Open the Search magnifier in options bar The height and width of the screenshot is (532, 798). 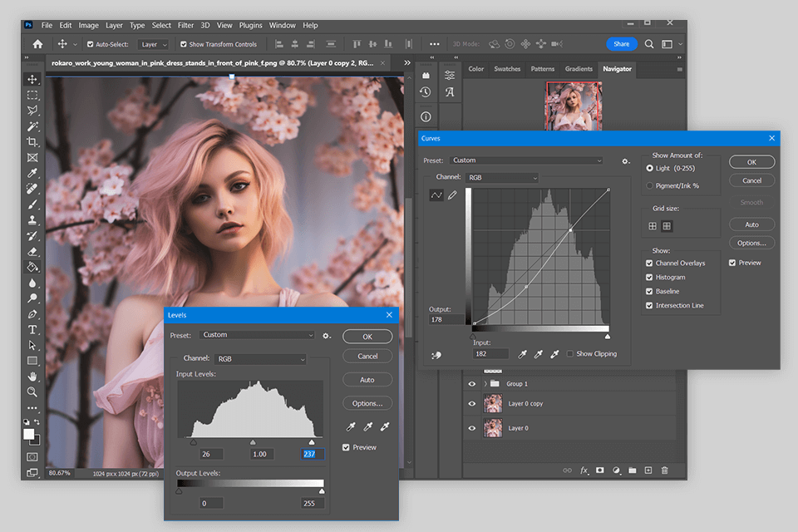click(x=649, y=44)
